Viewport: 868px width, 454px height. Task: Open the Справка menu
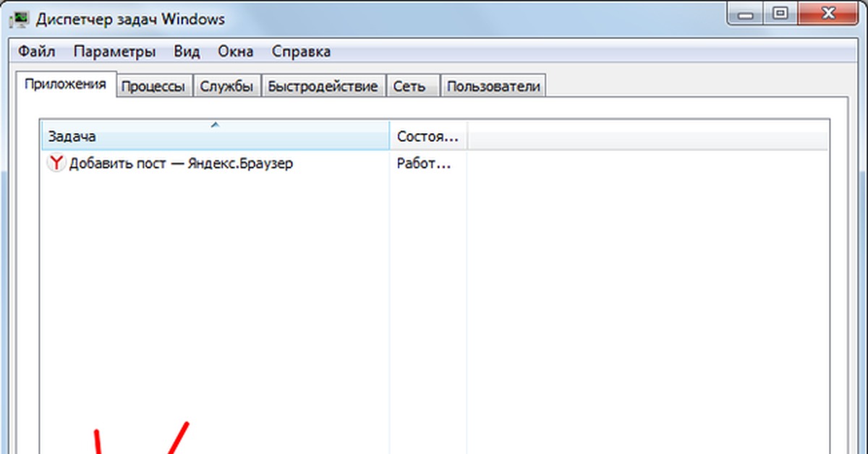(x=301, y=51)
